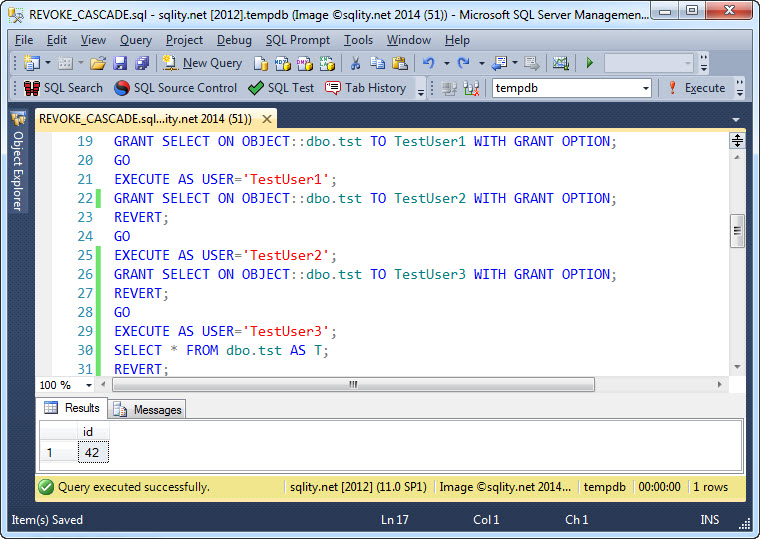Screen dimensions: 760x539
Task: Open the Undo history dropdown arrow
Action: 446,63
